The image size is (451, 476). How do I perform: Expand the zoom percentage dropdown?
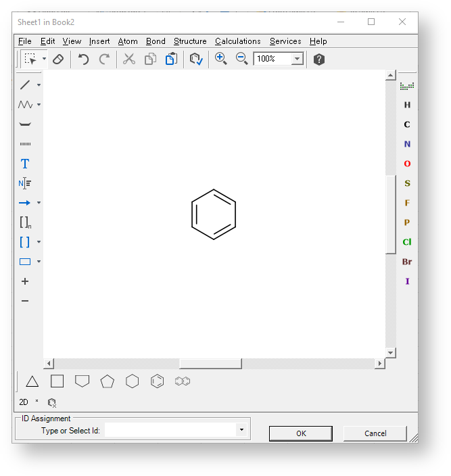[297, 59]
